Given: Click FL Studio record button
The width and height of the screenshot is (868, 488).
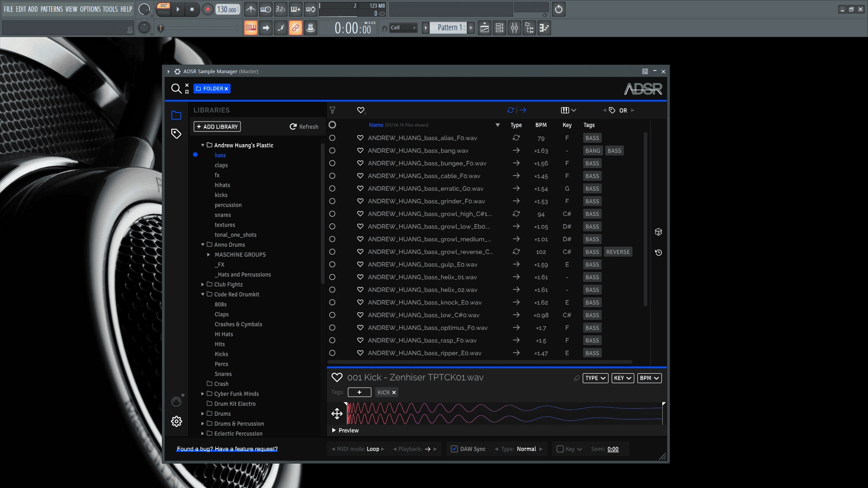Looking at the screenshot, I should (208, 9).
